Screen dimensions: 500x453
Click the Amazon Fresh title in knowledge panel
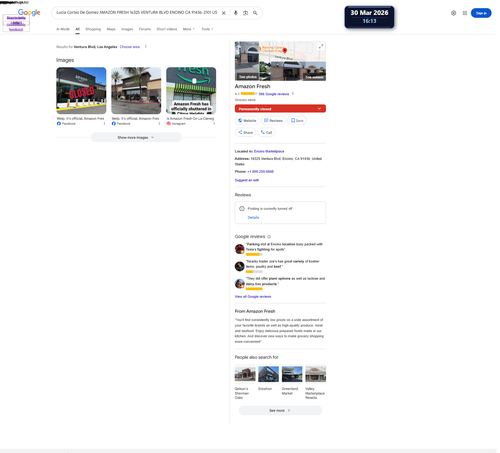pyautogui.click(x=252, y=86)
